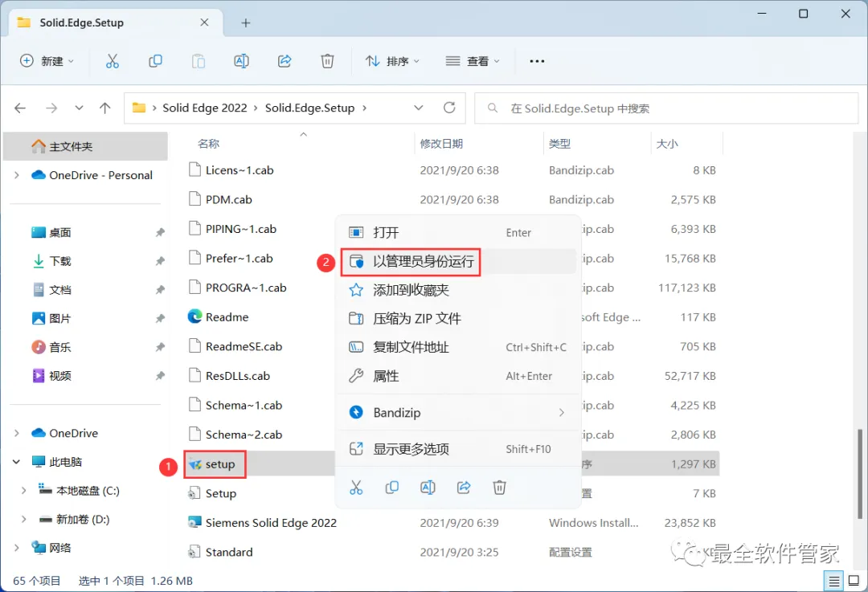Screen dimensions: 868x592
Task: Click the Share icon in context menu
Action: pyautogui.click(x=464, y=488)
